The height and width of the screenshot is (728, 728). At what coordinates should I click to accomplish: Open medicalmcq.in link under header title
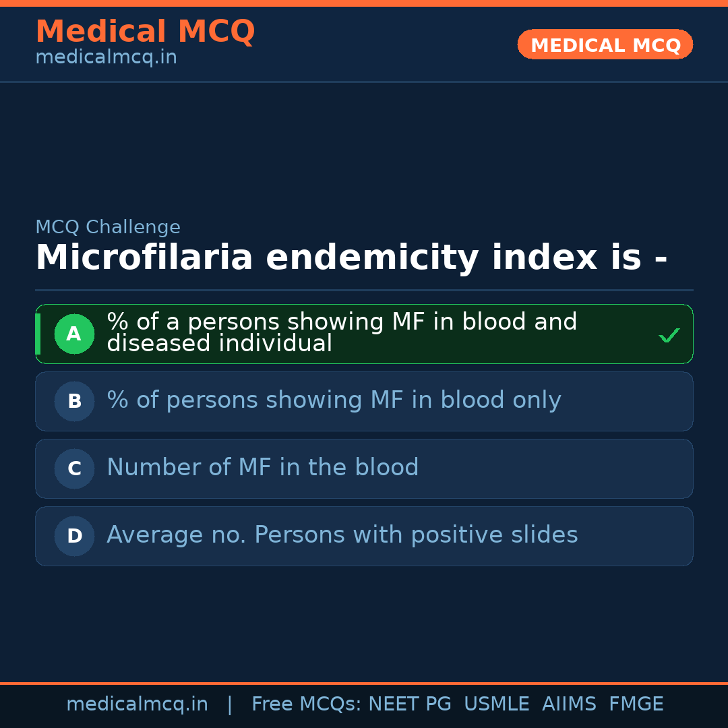(106, 57)
